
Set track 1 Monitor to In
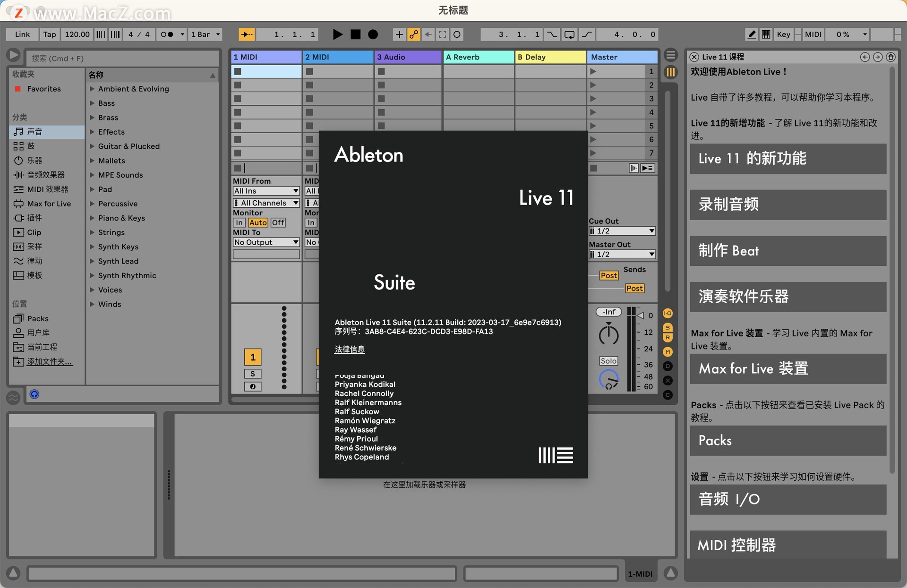[240, 222]
